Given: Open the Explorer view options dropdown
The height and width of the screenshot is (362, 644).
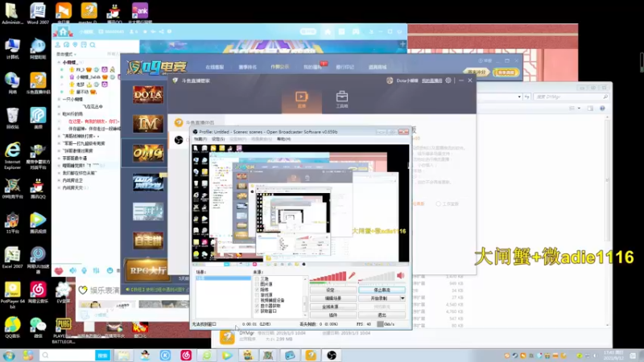Looking at the screenshot, I should tap(579, 109).
